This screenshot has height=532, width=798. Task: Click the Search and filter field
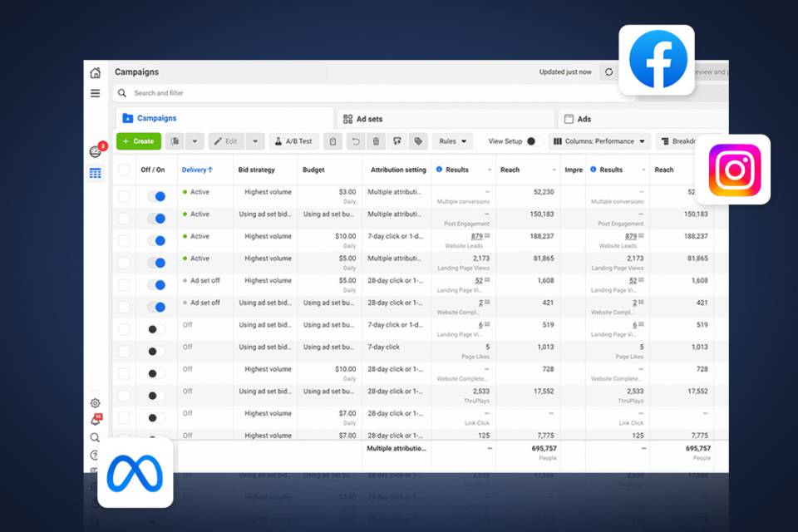click(x=332, y=93)
